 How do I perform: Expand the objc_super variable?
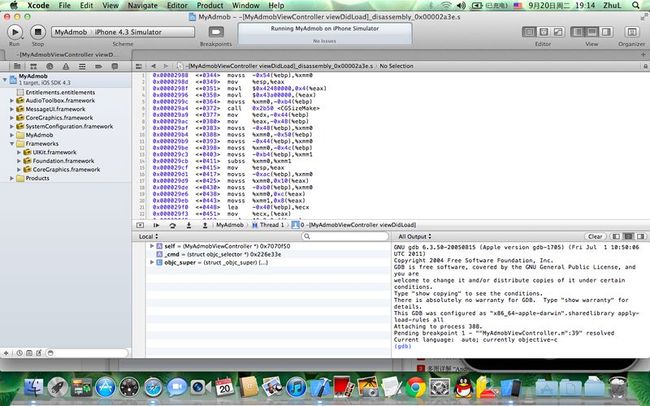(152, 263)
